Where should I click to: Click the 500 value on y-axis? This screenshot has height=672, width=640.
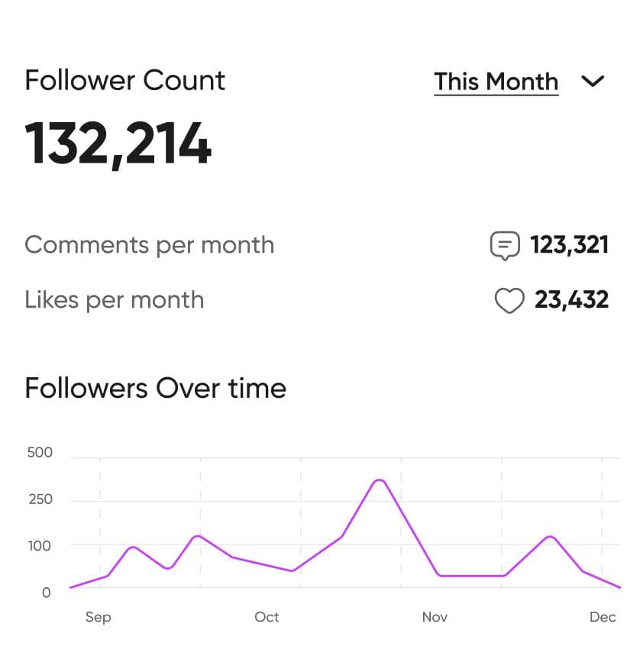(40, 453)
